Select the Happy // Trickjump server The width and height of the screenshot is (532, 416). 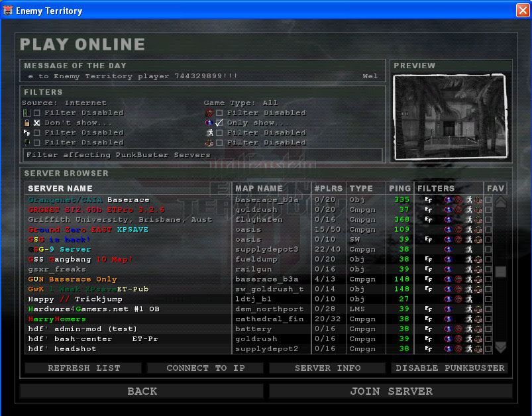pos(75,299)
